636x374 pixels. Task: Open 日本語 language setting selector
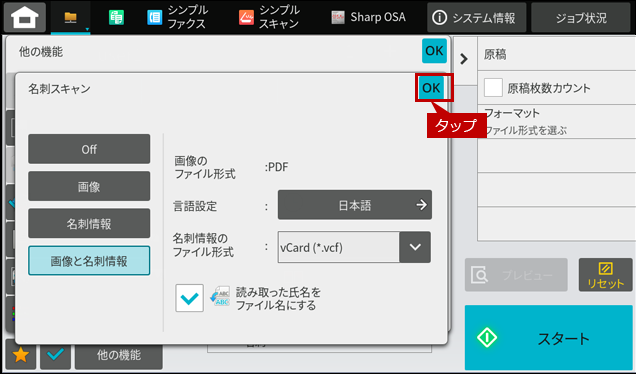tap(355, 205)
